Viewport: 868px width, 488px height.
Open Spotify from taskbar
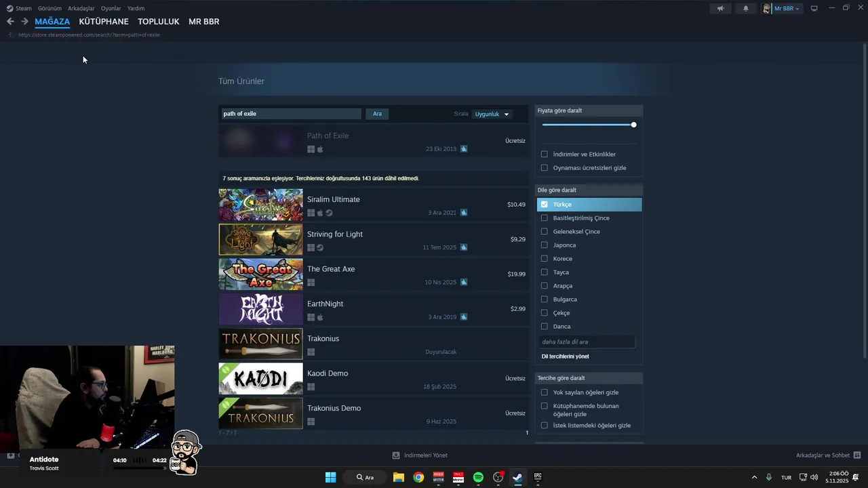(x=478, y=477)
